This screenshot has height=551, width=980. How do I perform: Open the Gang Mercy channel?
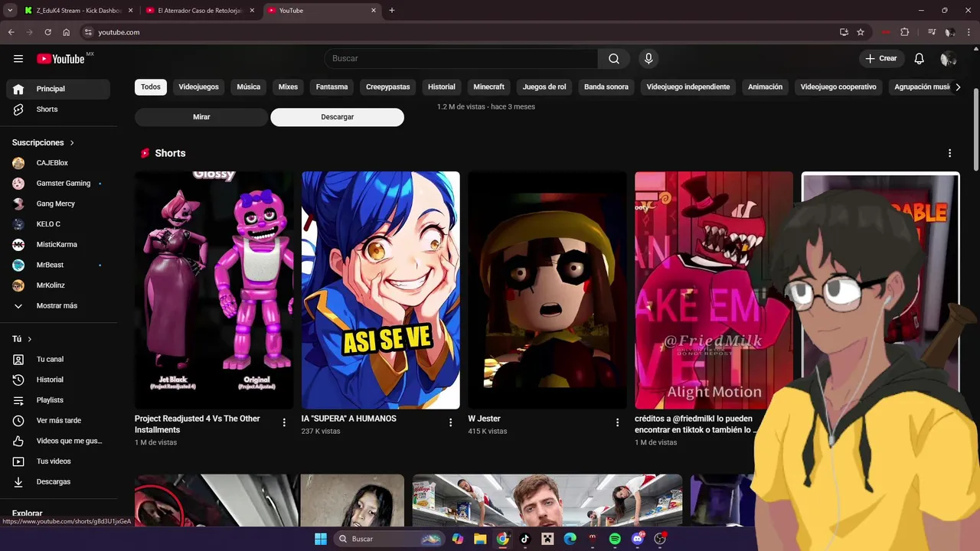pos(58,204)
